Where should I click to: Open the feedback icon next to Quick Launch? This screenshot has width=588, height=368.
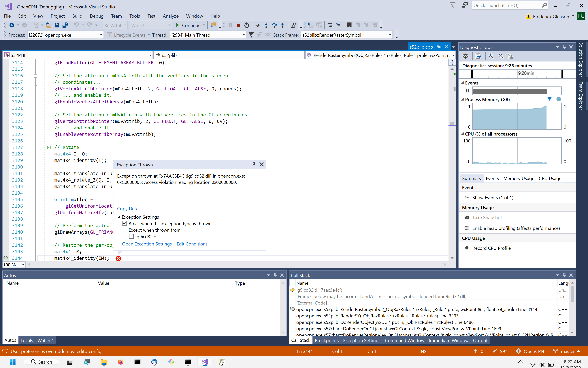(x=465, y=5)
